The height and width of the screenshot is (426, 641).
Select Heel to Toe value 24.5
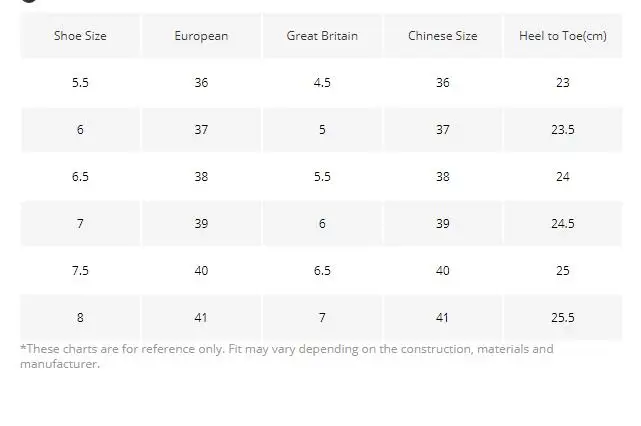(x=563, y=224)
